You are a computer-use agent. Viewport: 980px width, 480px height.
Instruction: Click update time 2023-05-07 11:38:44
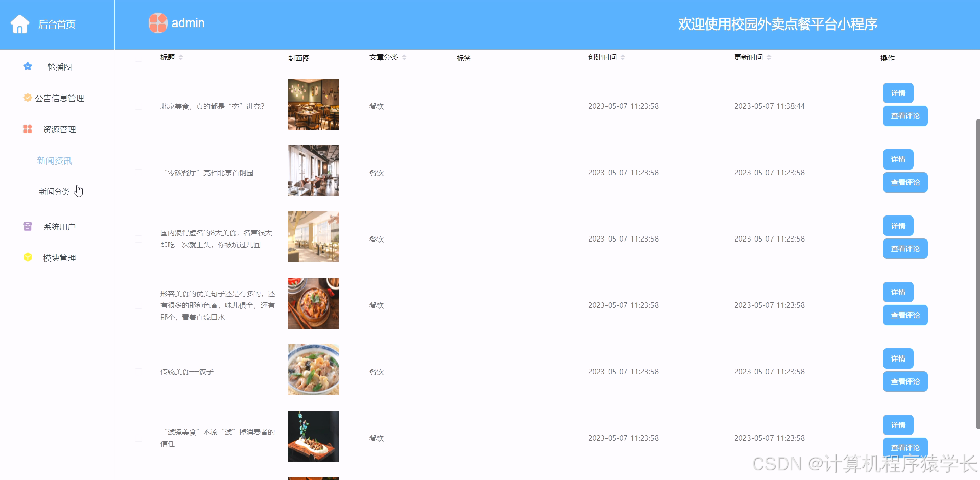click(769, 106)
